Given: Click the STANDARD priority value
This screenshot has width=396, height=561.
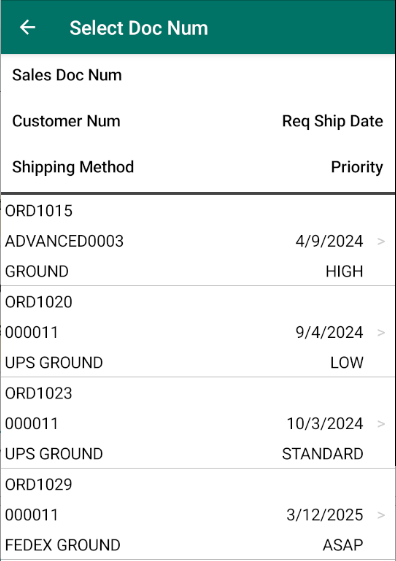Looking at the screenshot, I should [323, 454].
